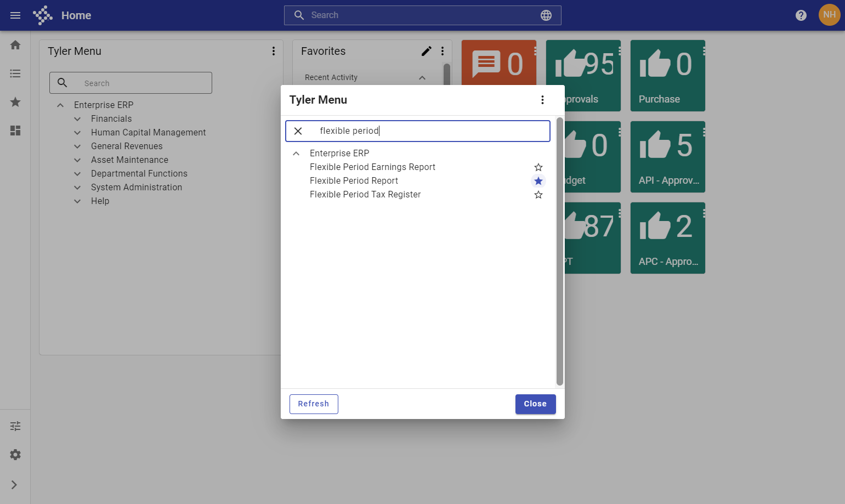
Task: Open Flexible Period Tax Register entry
Action: (x=365, y=195)
